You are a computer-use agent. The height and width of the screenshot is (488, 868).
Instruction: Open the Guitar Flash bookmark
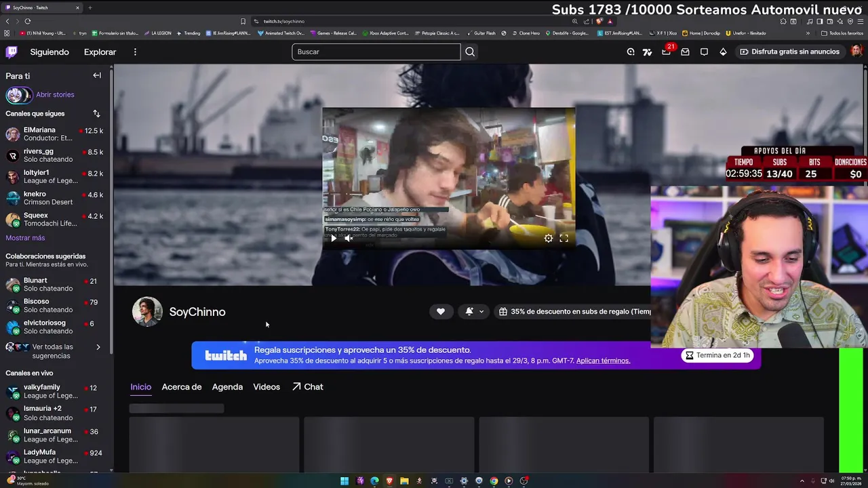481,33
